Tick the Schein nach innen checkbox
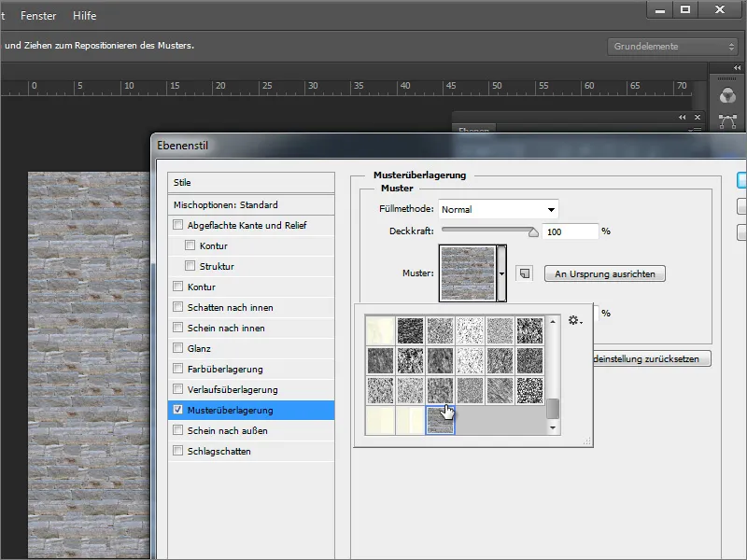The height and width of the screenshot is (560, 747). coord(177,328)
